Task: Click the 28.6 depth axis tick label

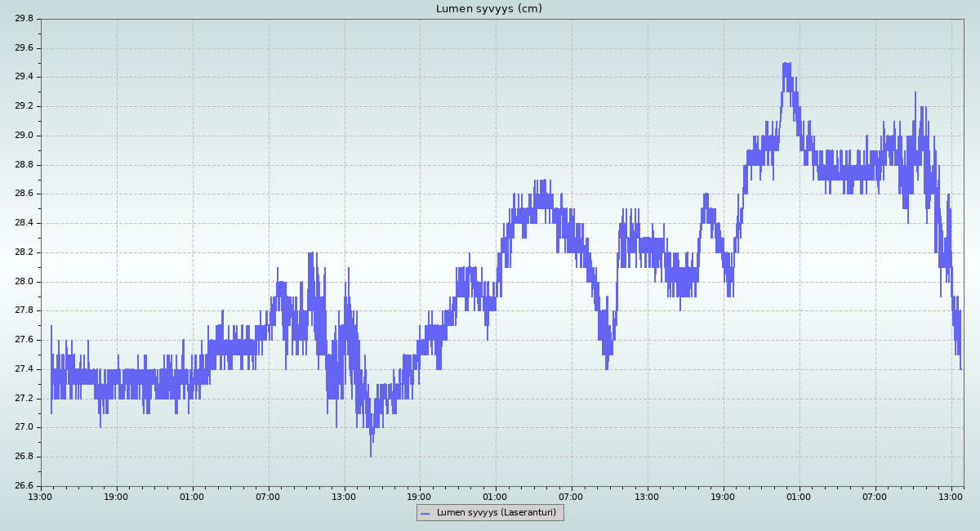Action: tap(24, 194)
